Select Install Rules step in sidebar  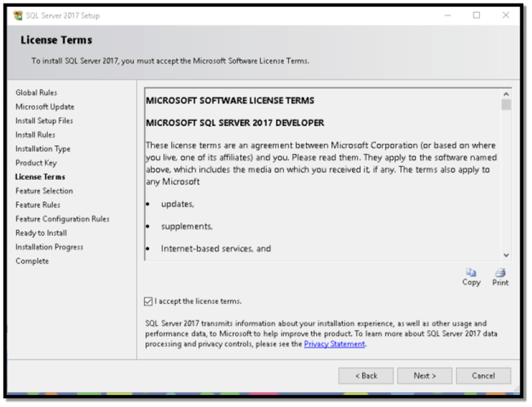coord(35,135)
